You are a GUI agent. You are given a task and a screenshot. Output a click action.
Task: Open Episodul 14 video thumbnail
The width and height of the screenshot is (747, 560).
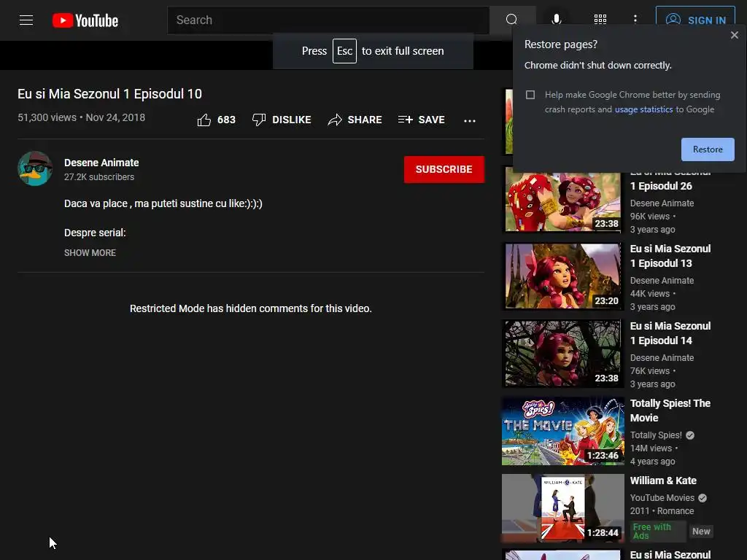(x=562, y=354)
